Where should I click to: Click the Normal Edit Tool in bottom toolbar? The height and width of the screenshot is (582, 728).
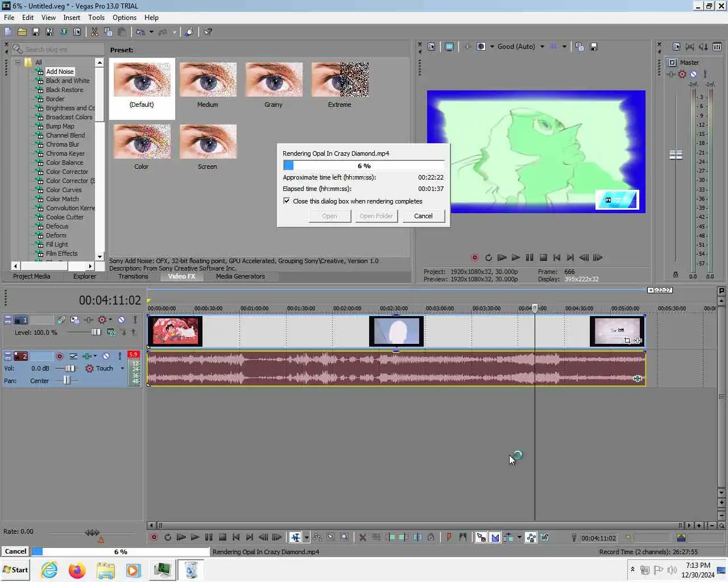pyautogui.click(x=295, y=537)
